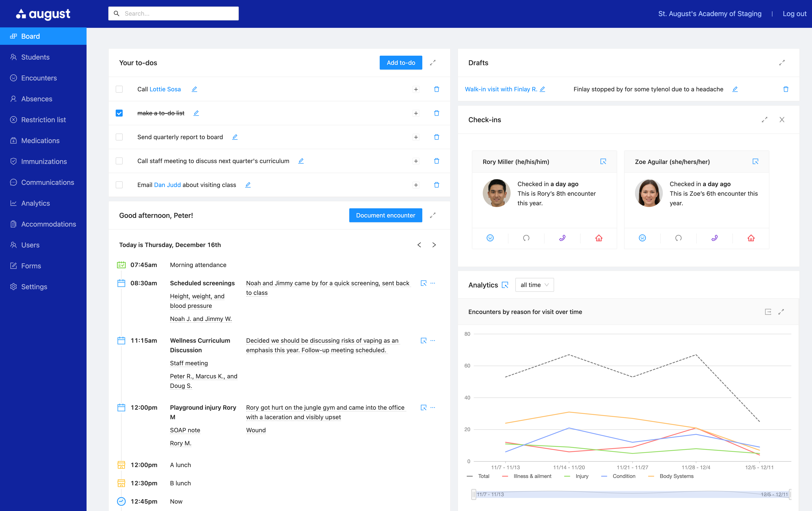The width and height of the screenshot is (812, 511).
Task: Navigate to Restriction list page
Action: (x=43, y=120)
